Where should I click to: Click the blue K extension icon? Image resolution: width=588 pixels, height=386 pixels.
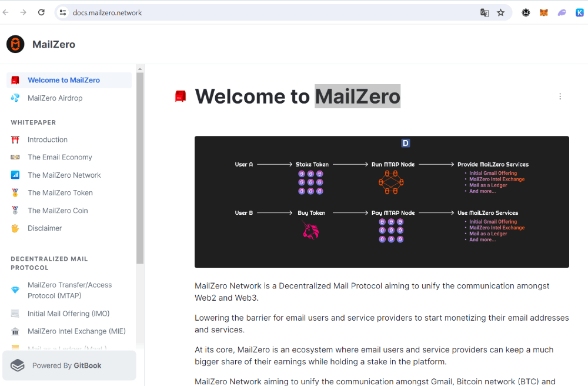click(x=579, y=13)
